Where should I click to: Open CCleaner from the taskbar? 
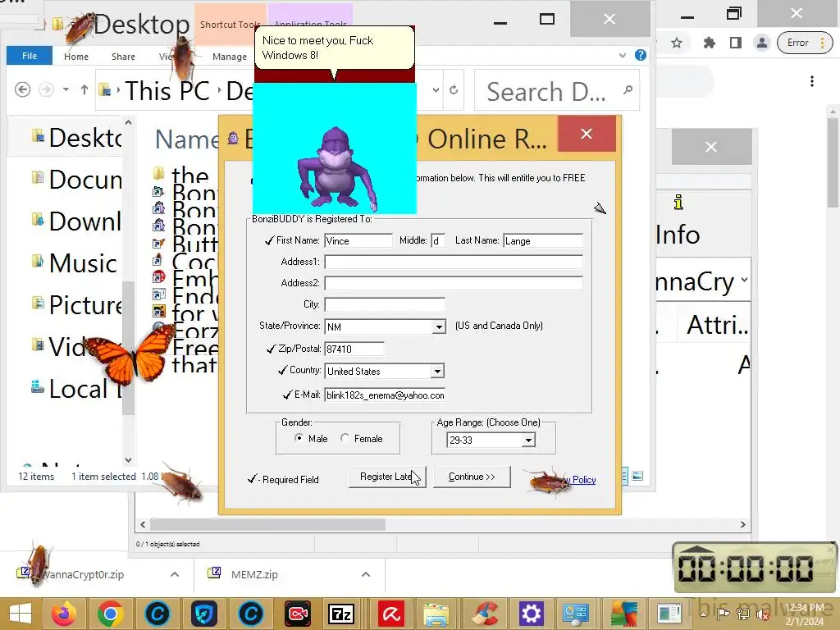point(484,614)
